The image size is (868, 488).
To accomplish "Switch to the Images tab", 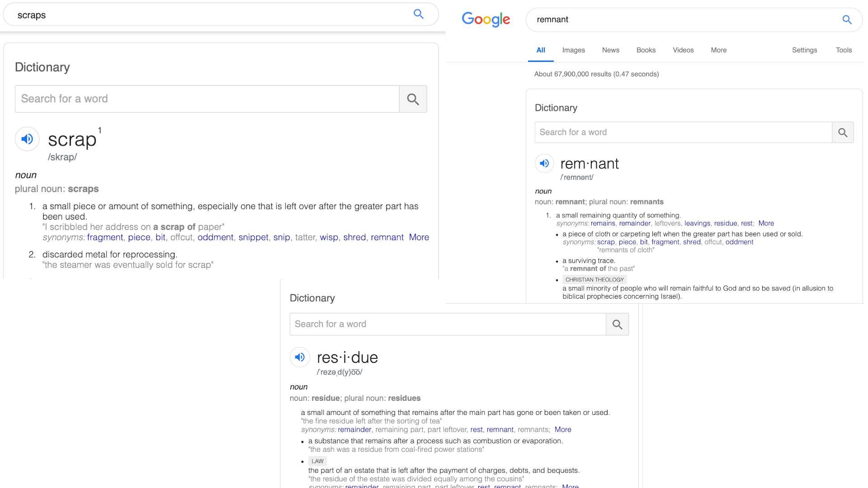I will tap(573, 50).
